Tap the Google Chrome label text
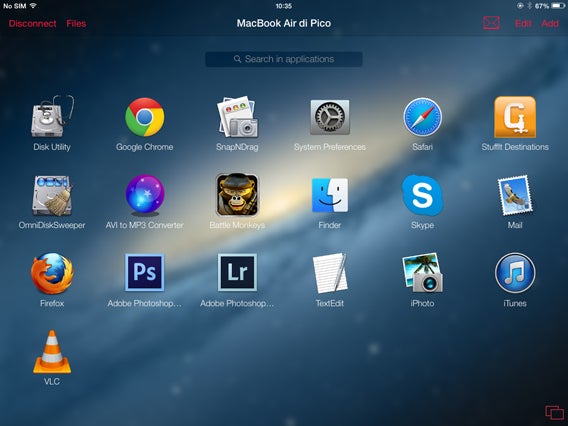 tap(145, 147)
